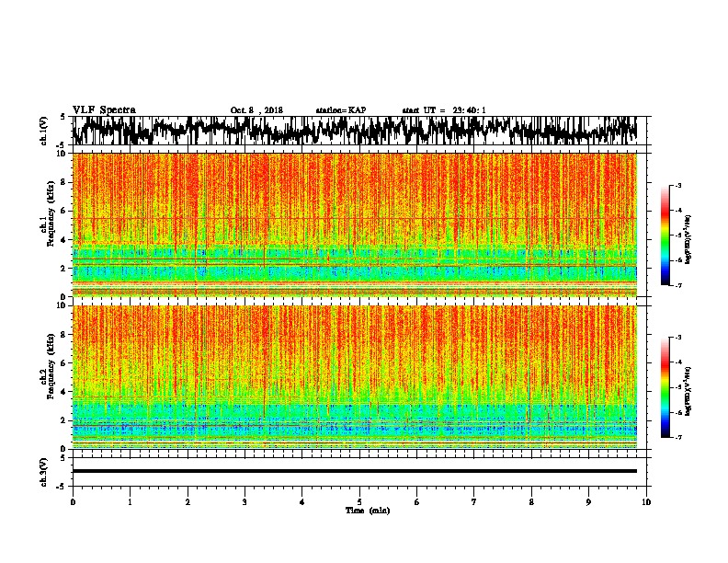
Task: Click the flat ch.3 voltage trace line
Action: click(x=355, y=471)
